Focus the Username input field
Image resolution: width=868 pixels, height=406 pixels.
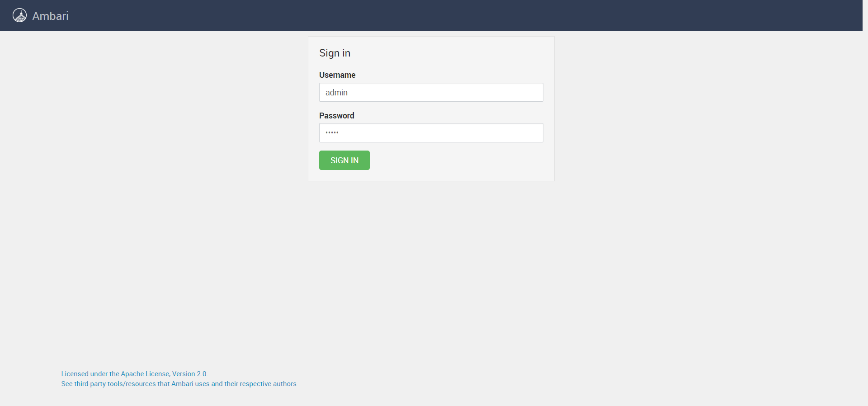coord(431,92)
